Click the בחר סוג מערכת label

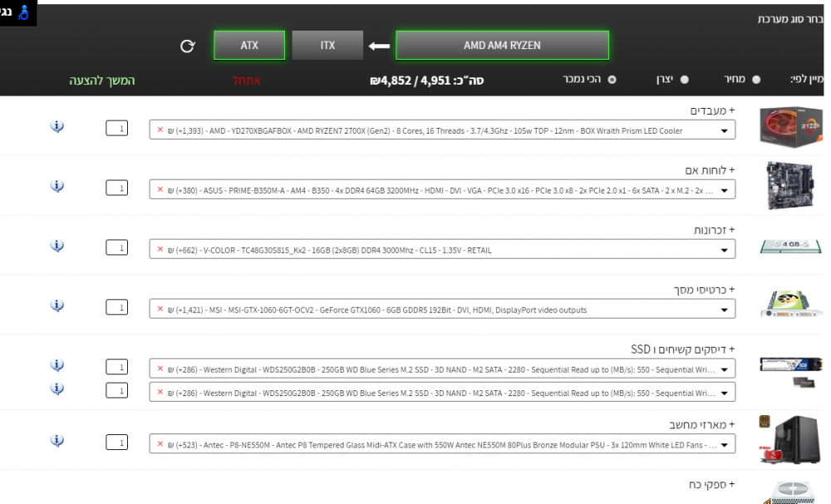(x=791, y=19)
